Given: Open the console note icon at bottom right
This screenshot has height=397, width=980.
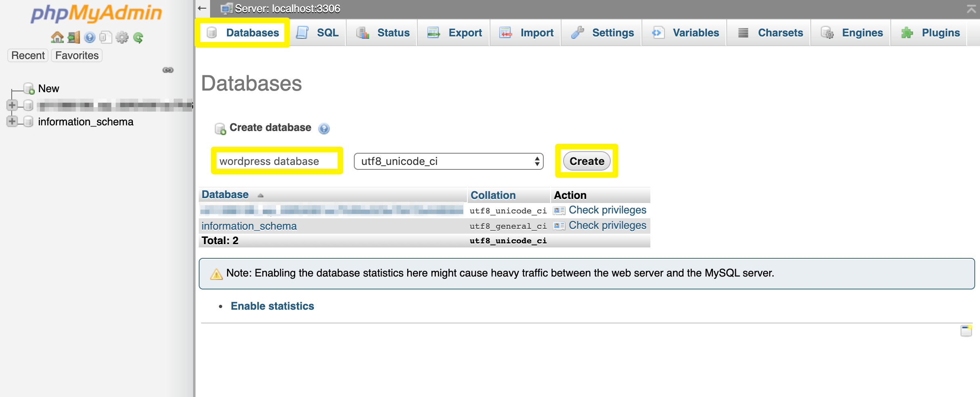Looking at the screenshot, I should pos(966,330).
